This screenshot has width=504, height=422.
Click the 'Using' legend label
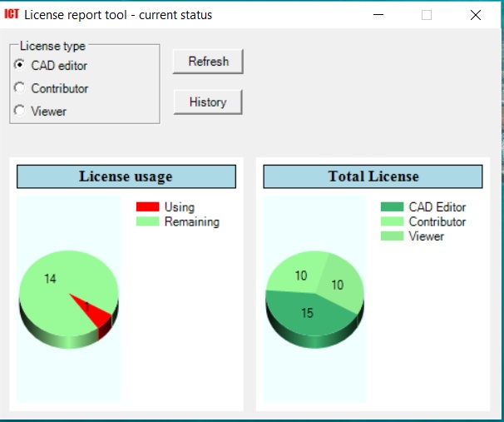pyautogui.click(x=180, y=207)
